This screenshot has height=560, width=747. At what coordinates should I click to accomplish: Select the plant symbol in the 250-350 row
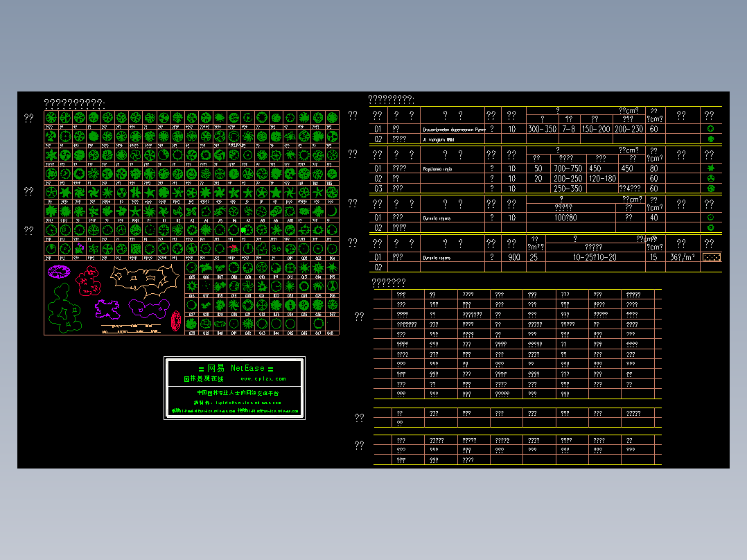711,189
